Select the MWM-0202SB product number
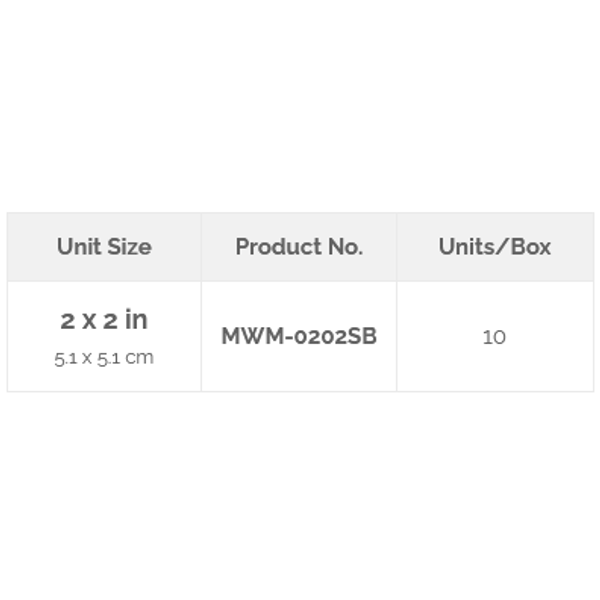 299,336
